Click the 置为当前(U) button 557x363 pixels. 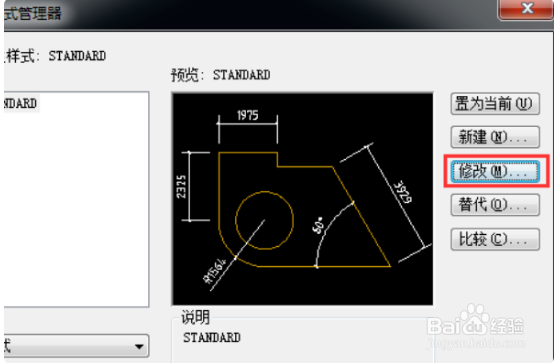pos(495,104)
